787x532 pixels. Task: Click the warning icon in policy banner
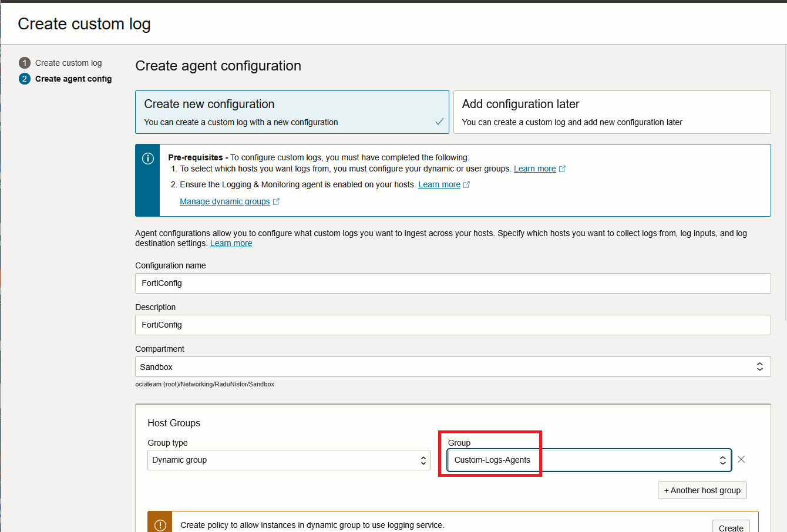click(160, 525)
